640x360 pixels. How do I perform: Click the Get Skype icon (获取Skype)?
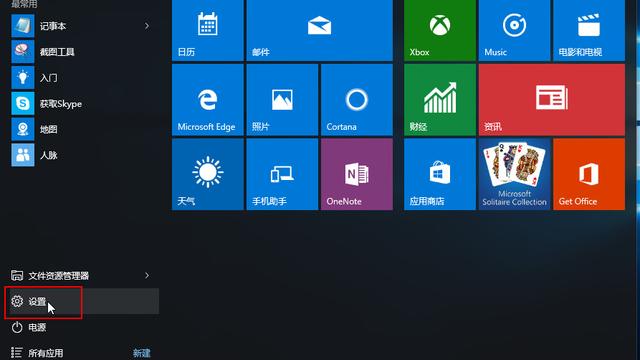click(23, 103)
